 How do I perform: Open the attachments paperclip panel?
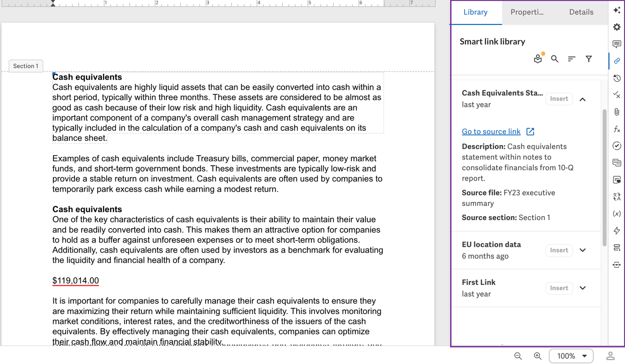617,112
